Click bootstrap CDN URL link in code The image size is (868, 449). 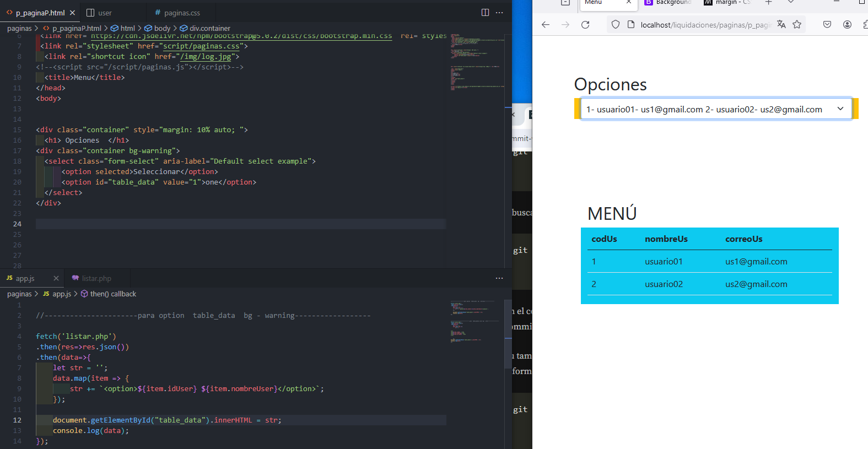tap(241, 36)
